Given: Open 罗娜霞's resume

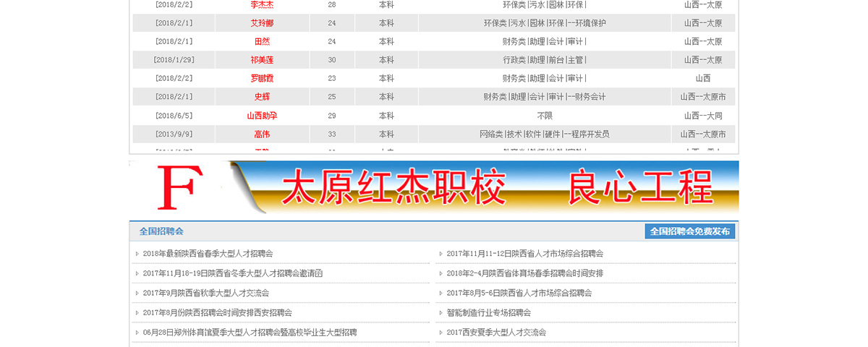Looking at the screenshot, I should (261, 78).
